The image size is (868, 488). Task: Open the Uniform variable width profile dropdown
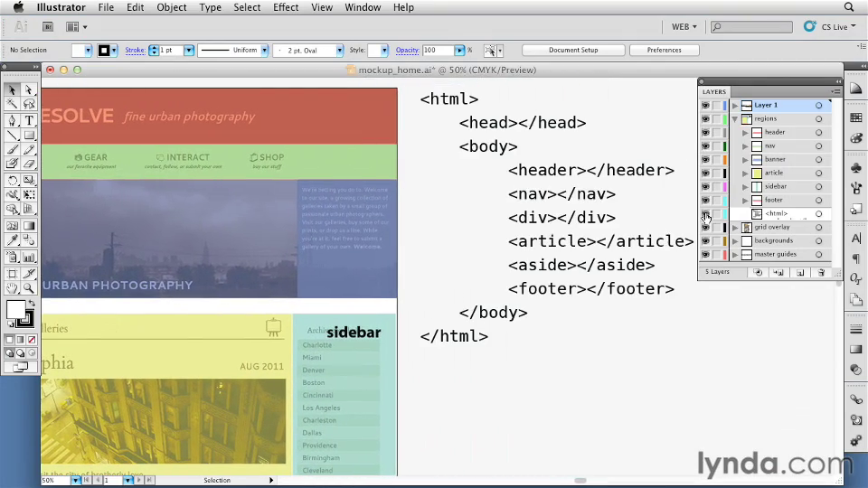(265, 51)
